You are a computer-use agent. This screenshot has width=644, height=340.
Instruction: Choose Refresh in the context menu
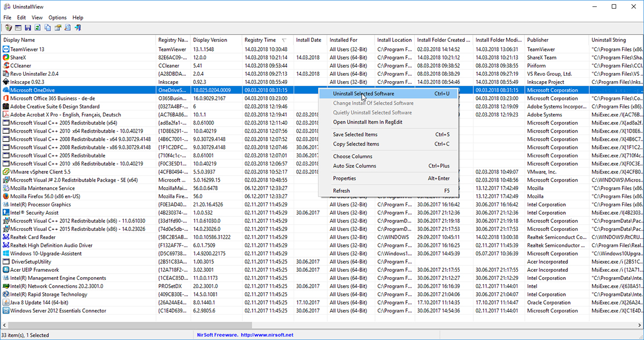[x=389, y=191]
